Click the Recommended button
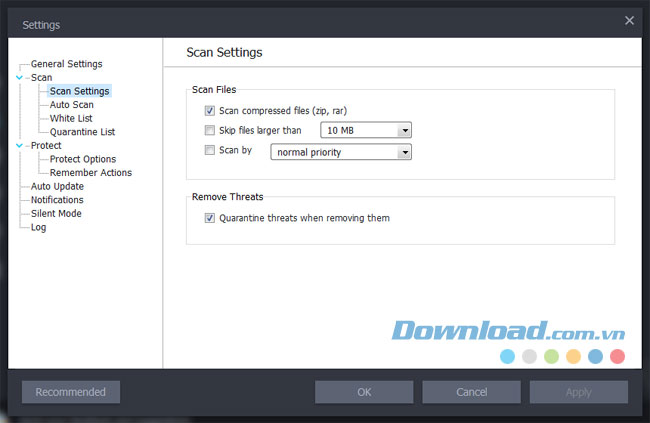The width and height of the screenshot is (650, 423). click(71, 392)
